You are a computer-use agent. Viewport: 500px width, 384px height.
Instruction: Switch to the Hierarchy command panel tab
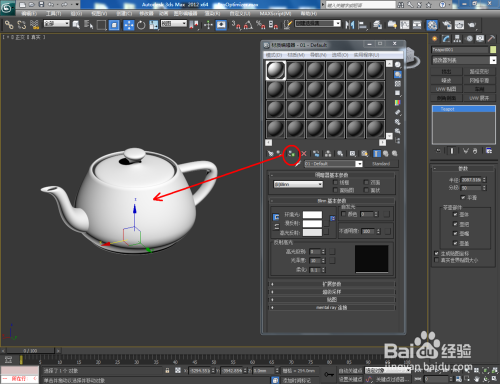457,39
